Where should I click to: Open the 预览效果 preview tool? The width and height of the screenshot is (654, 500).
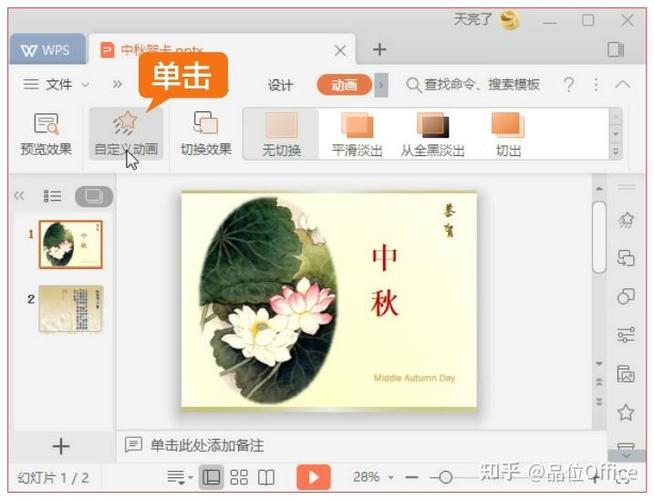point(46,133)
